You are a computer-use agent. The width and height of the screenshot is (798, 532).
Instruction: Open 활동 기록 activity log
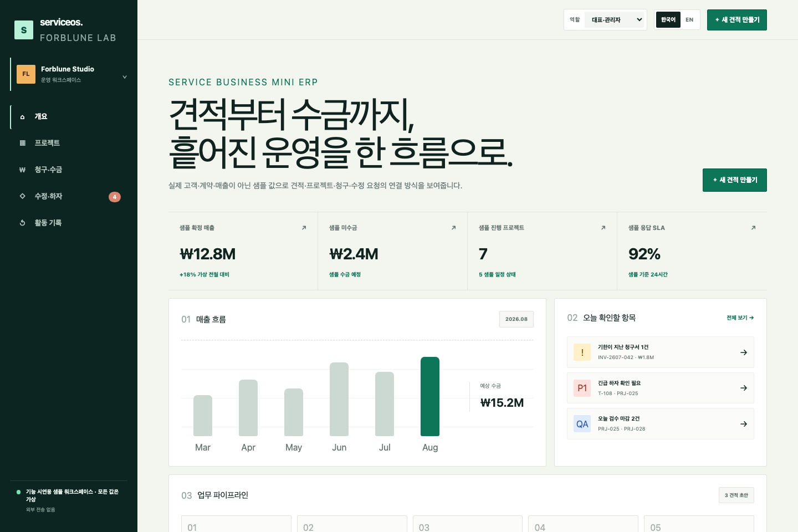tap(69, 223)
